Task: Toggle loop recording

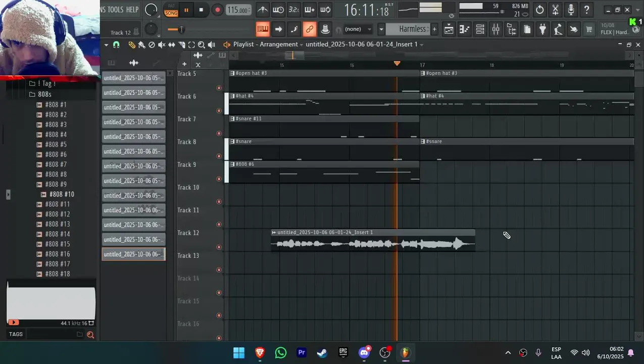Action: click(325, 10)
